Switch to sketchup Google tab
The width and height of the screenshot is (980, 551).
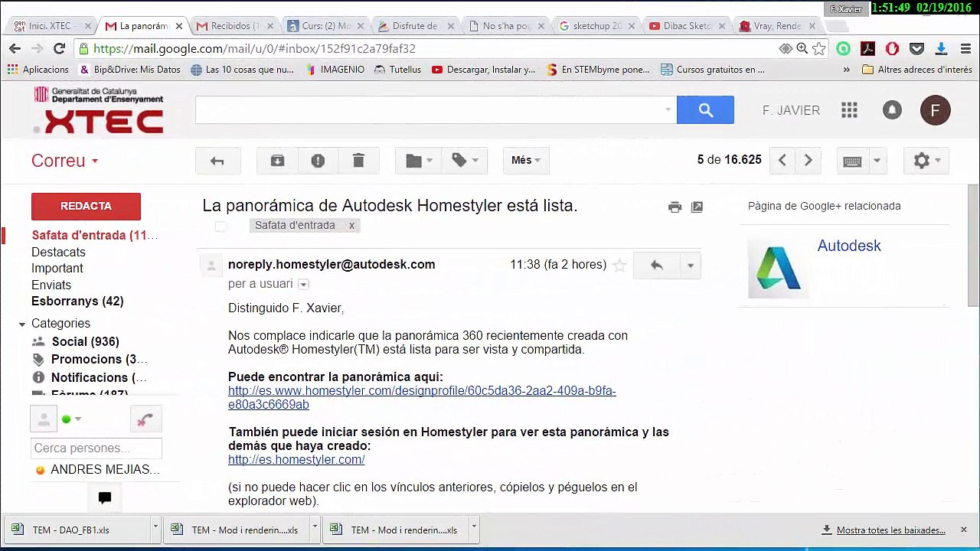click(x=596, y=25)
